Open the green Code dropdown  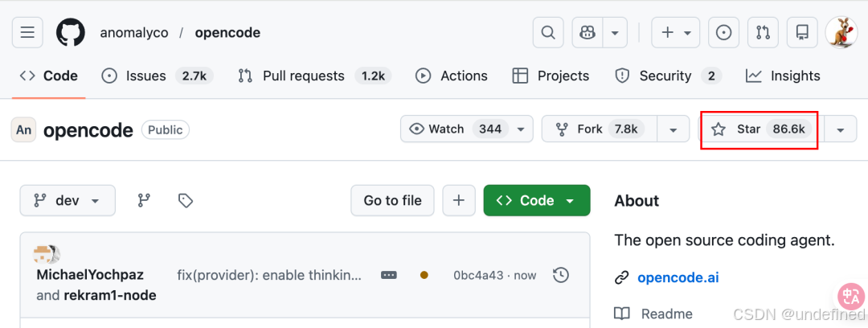[537, 200]
